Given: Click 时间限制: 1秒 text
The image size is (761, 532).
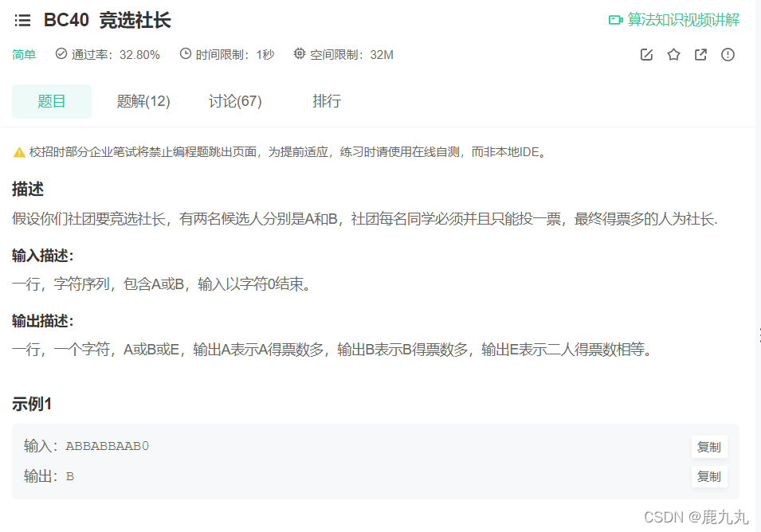Looking at the screenshot, I should click(x=235, y=54).
